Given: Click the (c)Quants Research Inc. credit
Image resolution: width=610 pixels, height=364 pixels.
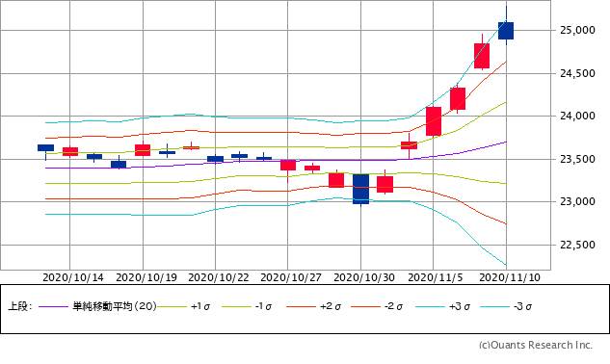Looking at the screenshot, I should [536, 346].
